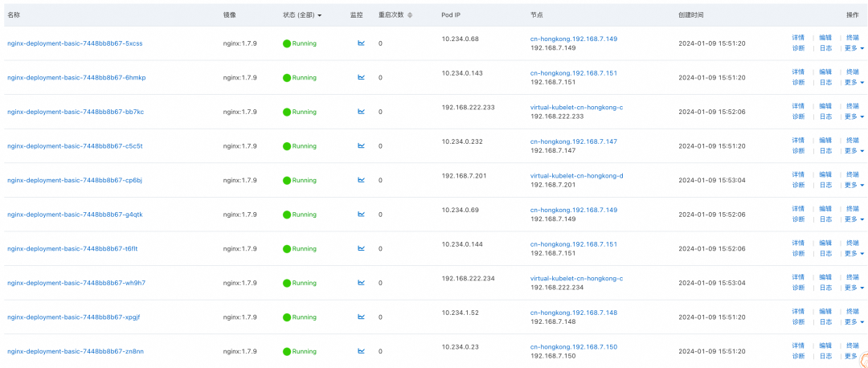Open monitoring chart for pod 5xcss
The height and width of the screenshot is (368, 868).
click(x=362, y=43)
